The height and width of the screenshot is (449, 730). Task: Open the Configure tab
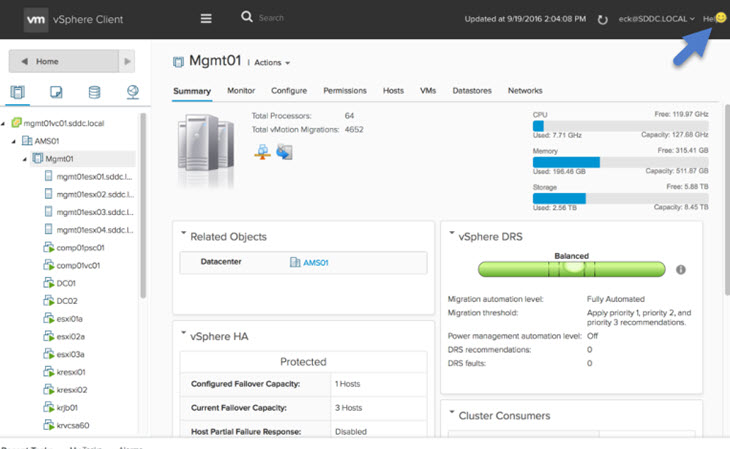pos(289,90)
